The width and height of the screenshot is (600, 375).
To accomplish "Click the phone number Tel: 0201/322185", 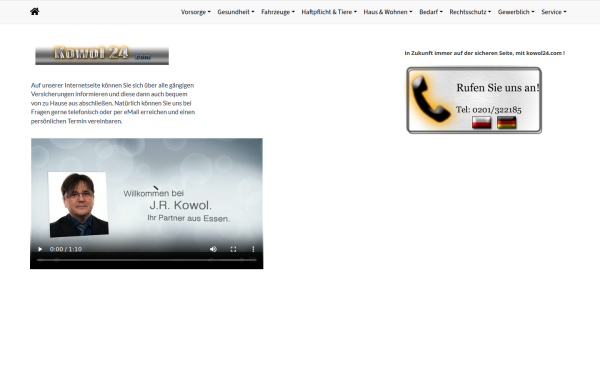I will click(x=488, y=110).
